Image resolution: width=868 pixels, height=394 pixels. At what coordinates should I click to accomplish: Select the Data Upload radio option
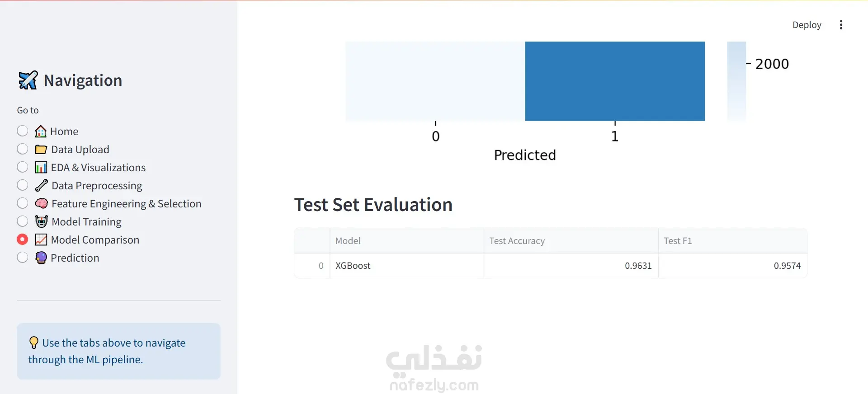point(22,149)
